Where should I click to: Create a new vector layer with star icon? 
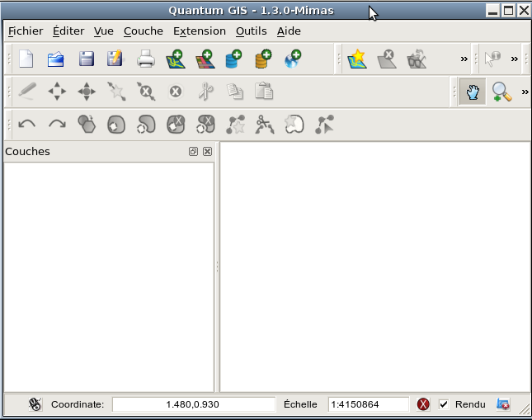[x=357, y=59]
